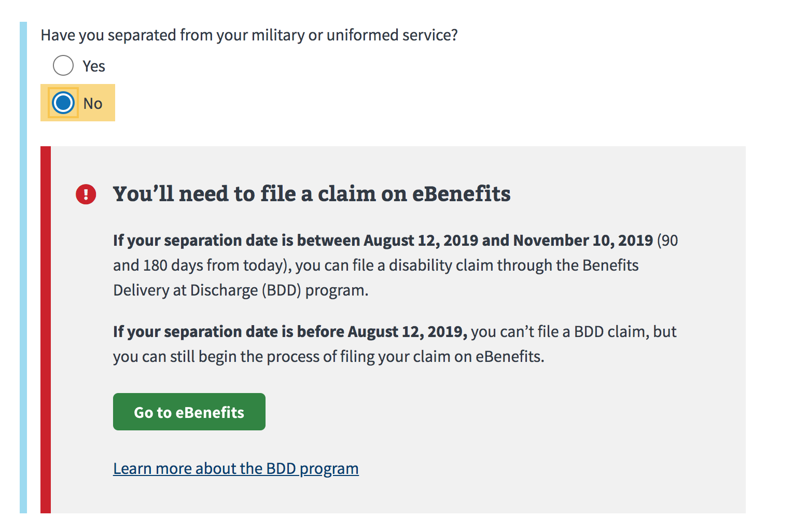Select the Yes radio button
808x532 pixels.
click(63, 65)
